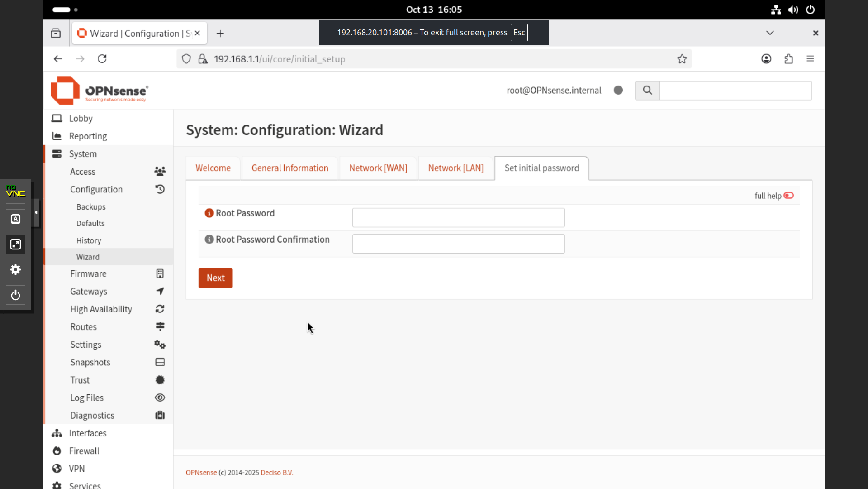
Task: Open browser extensions icon
Action: (x=788, y=59)
